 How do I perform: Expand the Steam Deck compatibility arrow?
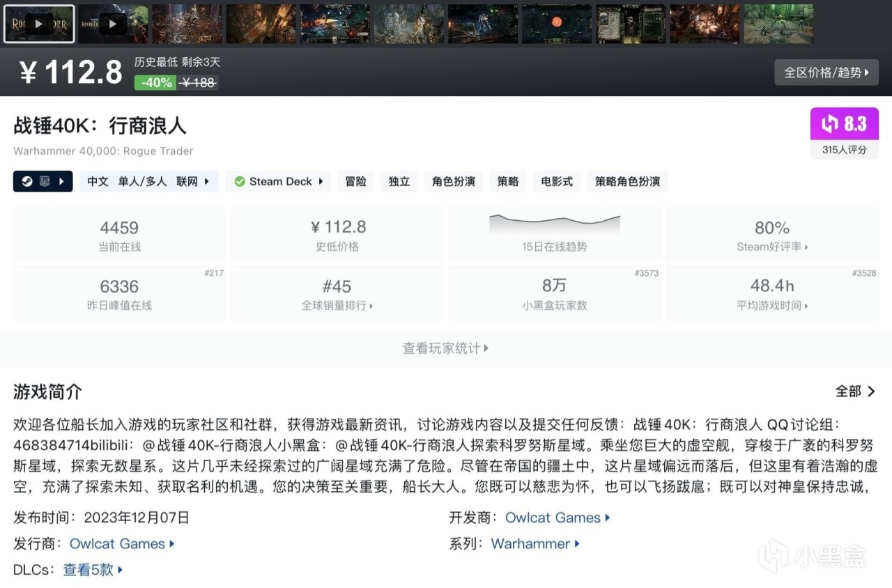[x=321, y=182]
